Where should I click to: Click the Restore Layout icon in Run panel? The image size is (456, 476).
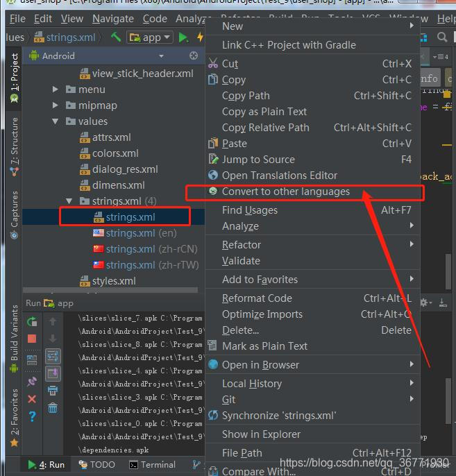click(x=32, y=360)
